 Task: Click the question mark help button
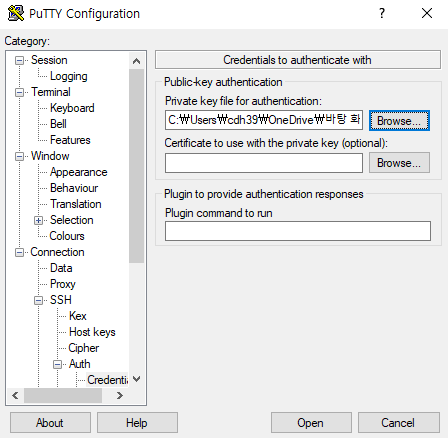382,13
